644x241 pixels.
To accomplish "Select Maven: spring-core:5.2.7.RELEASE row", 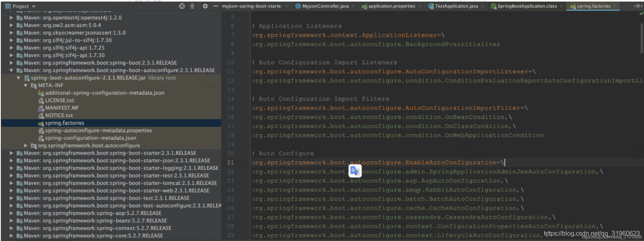I will (x=111, y=235).
